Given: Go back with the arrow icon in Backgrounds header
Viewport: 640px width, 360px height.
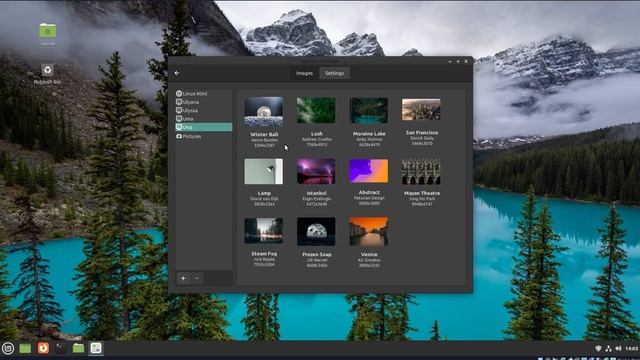Looking at the screenshot, I should (177, 73).
